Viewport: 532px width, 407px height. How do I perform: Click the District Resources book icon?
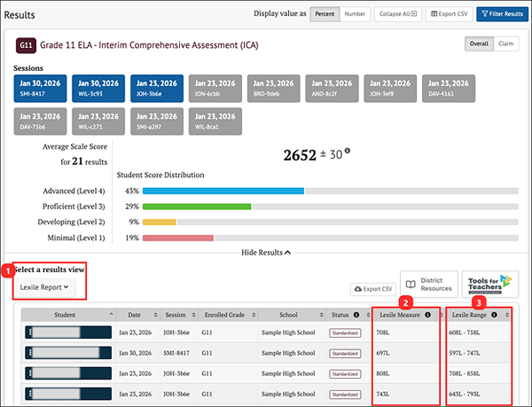411,285
